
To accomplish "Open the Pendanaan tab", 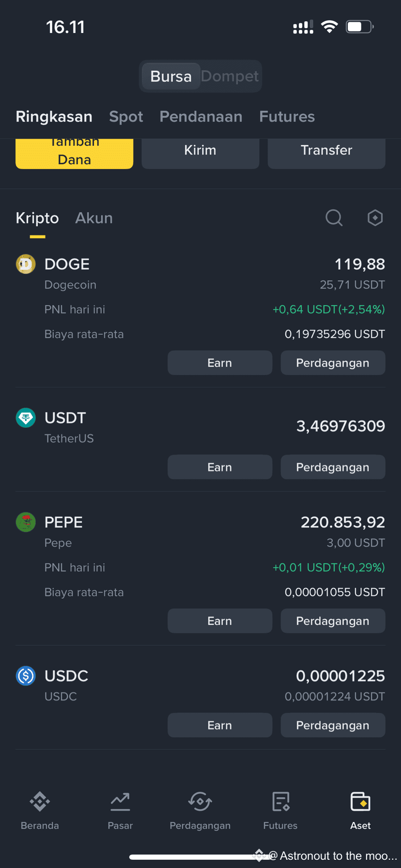I will tap(201, 117).
